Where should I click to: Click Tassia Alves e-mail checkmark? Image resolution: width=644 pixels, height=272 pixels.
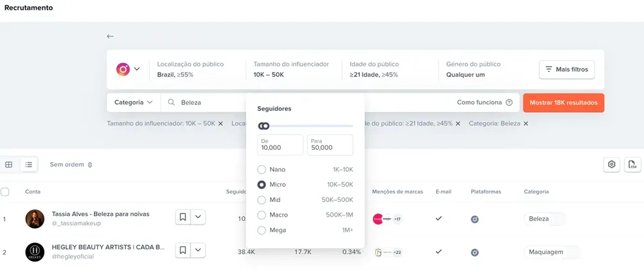point(439,218)
